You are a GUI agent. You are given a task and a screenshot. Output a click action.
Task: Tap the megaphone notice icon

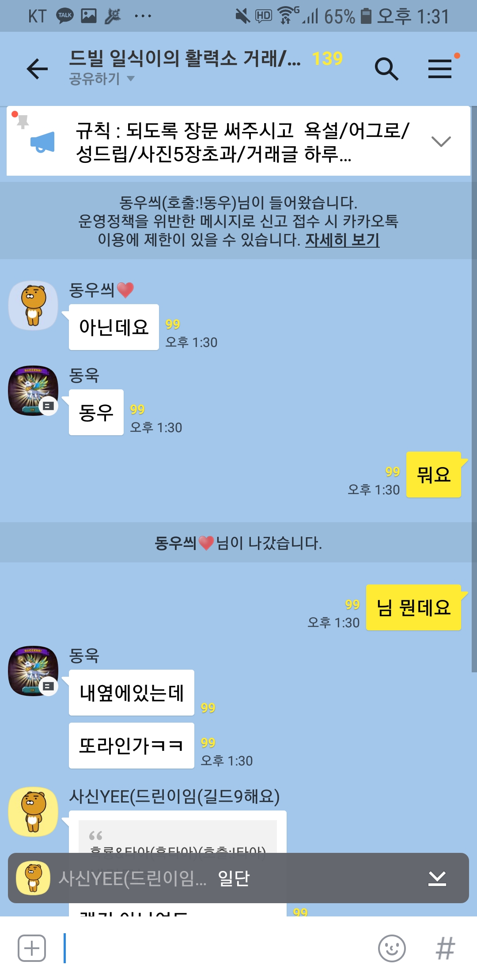point(42,142)
